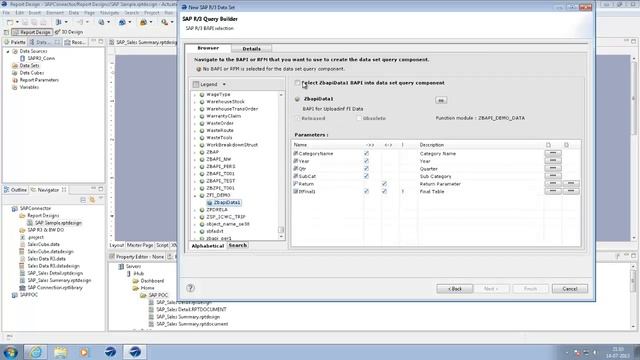Open File Explorer from taskbar
The image size is (640, 360).
(x=60, y=352)
